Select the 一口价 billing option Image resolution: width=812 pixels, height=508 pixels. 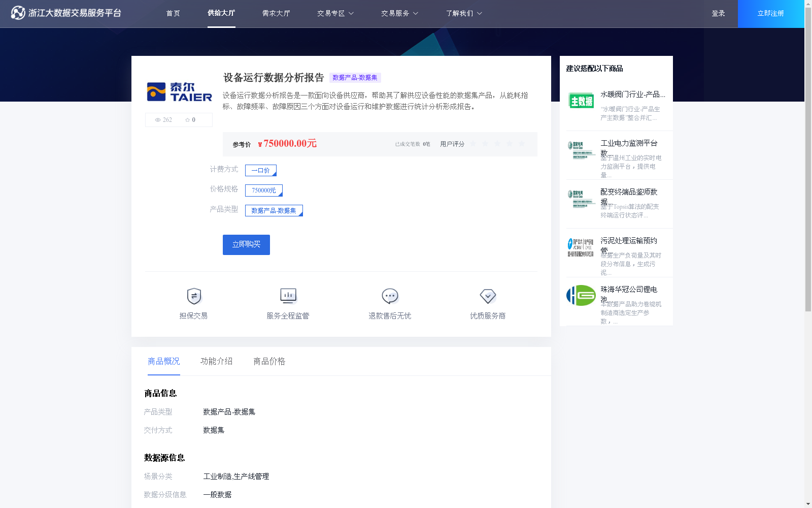[x=261, y=170]
